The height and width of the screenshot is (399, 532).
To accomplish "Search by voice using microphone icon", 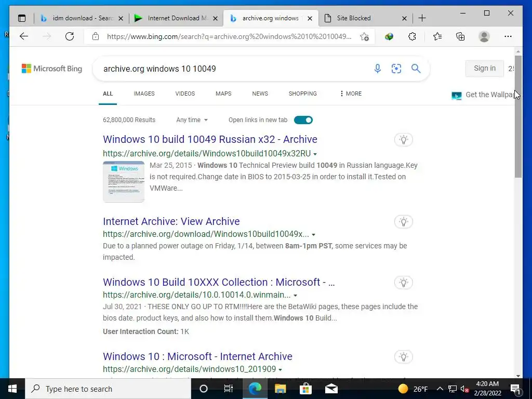I will pos(377,69).
